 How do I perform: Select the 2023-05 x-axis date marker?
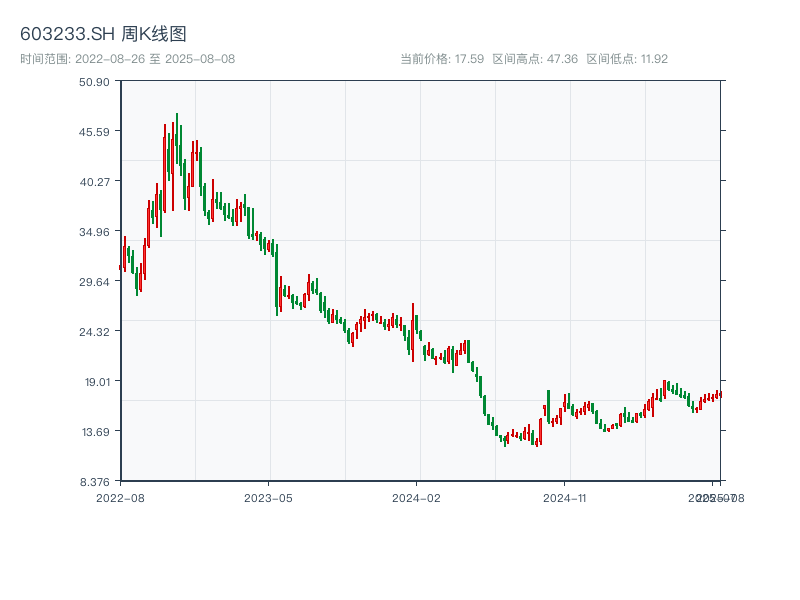(x=268, y=497)
